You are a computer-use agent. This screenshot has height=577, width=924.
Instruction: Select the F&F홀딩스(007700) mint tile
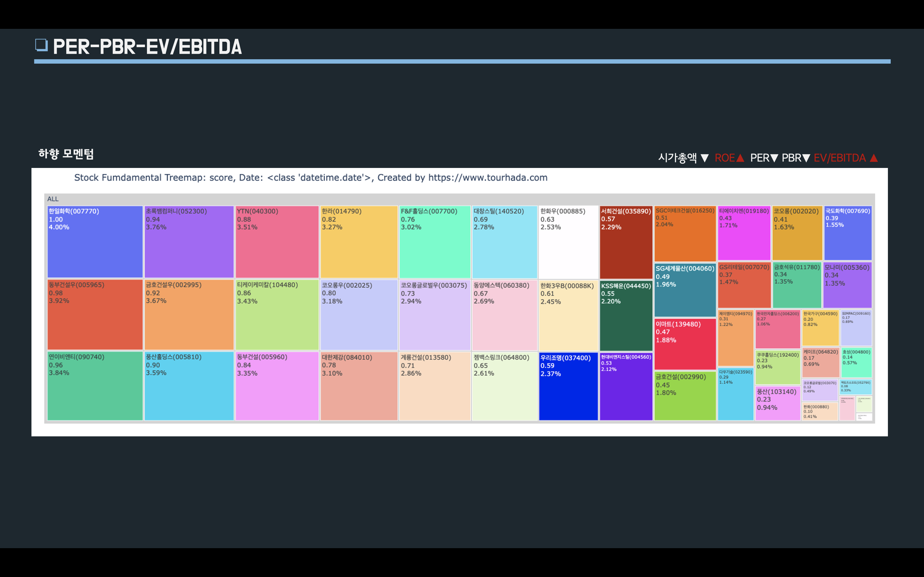coord(434,242)
